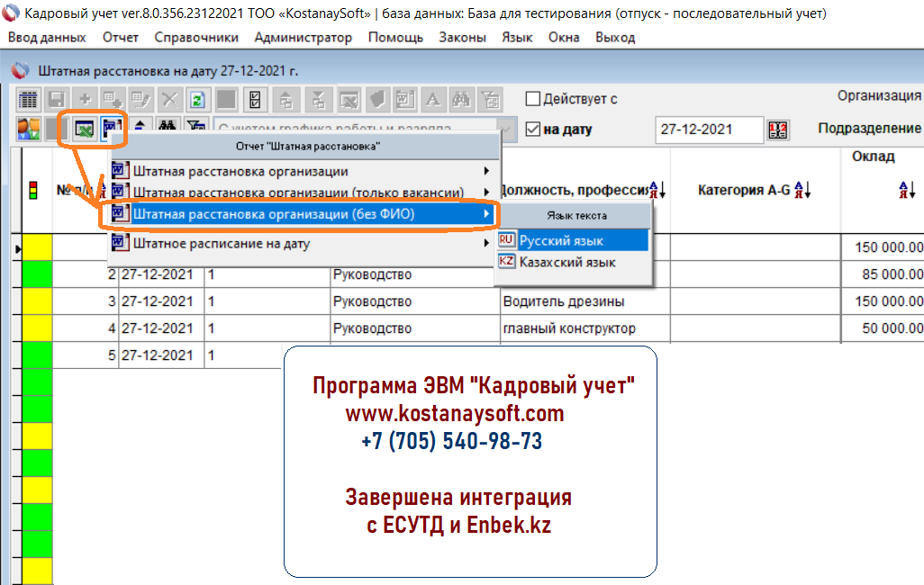Select Штатная расстановка организации (только вакансии)
Image resolution: width=924 pixels, height=585 pixels.
301,192
